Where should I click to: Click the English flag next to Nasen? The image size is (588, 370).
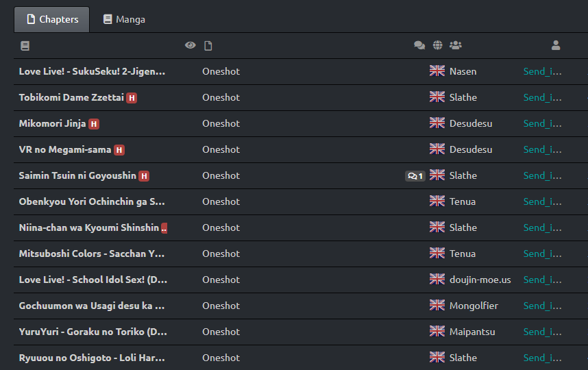pos(437,71)
